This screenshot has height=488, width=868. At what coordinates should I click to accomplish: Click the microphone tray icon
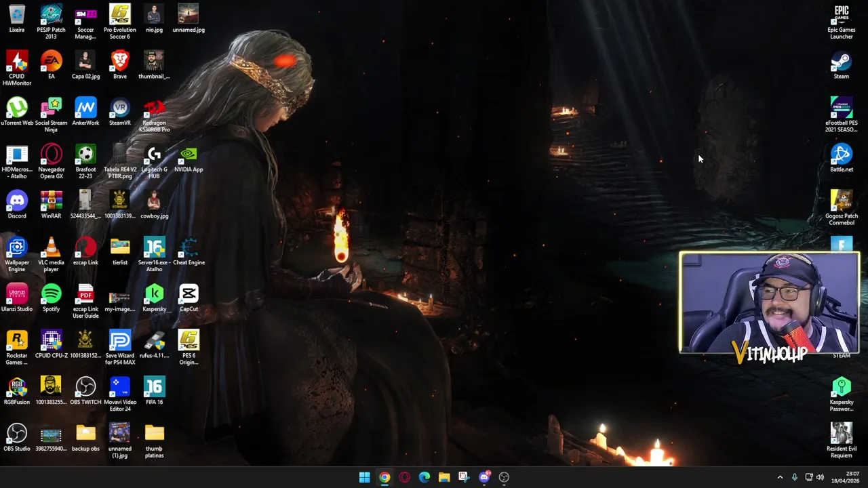click(795, 477)
